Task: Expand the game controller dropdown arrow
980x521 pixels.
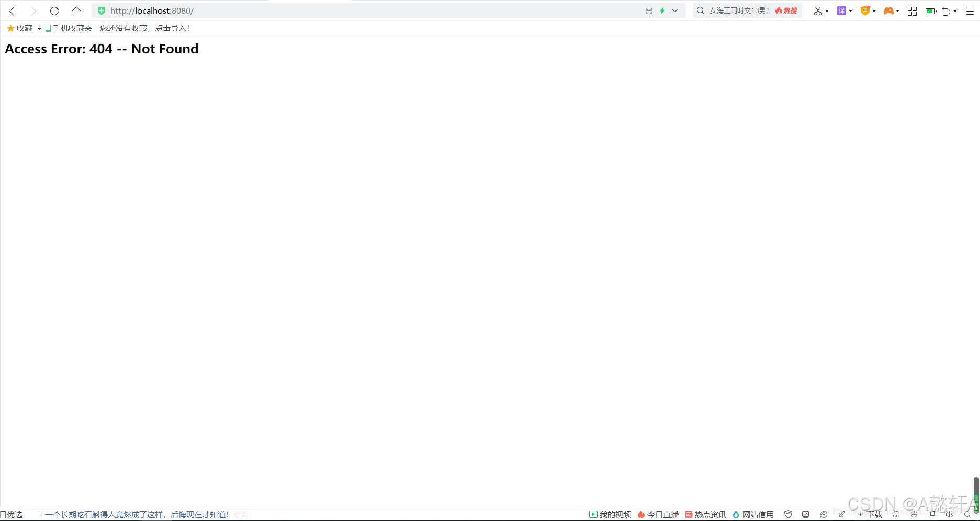Action: (x=897, y=11)
